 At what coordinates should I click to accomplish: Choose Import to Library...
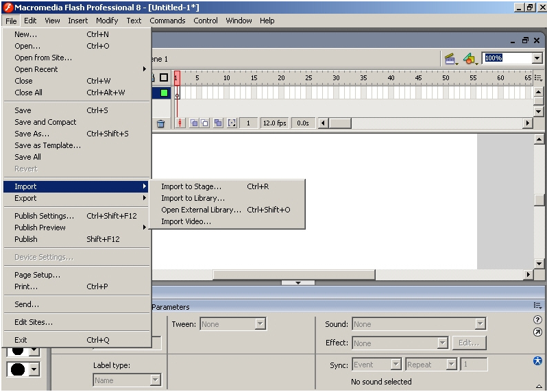(x=227, y=198)
